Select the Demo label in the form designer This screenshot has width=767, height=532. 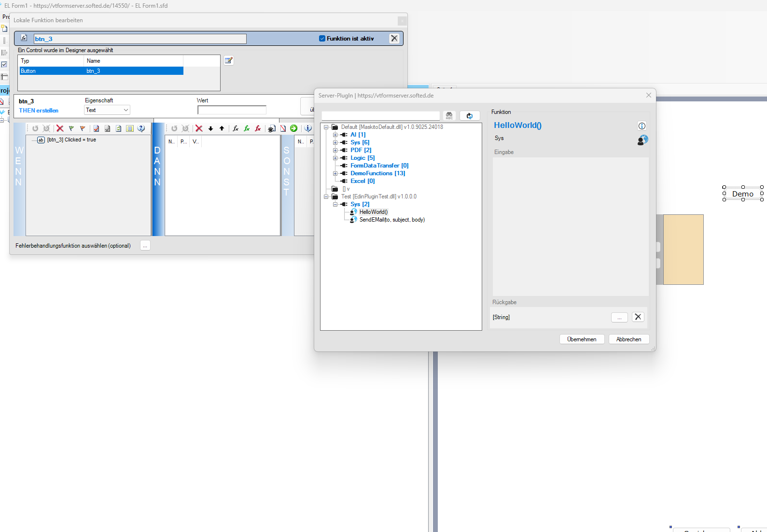[x=743, y=194]
